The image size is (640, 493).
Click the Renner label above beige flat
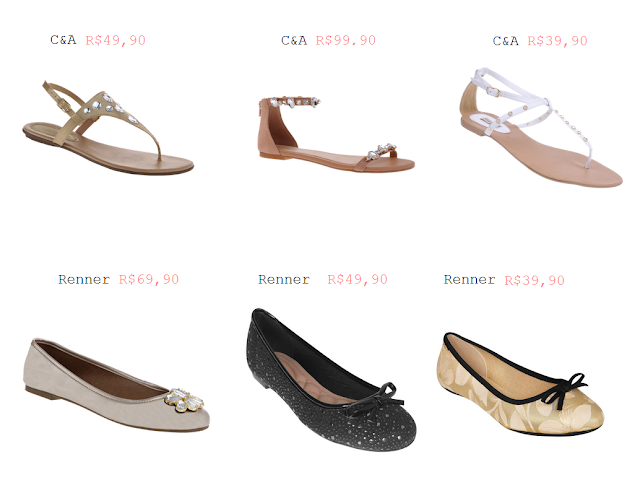pyautogui.click(x=84, y=280)
